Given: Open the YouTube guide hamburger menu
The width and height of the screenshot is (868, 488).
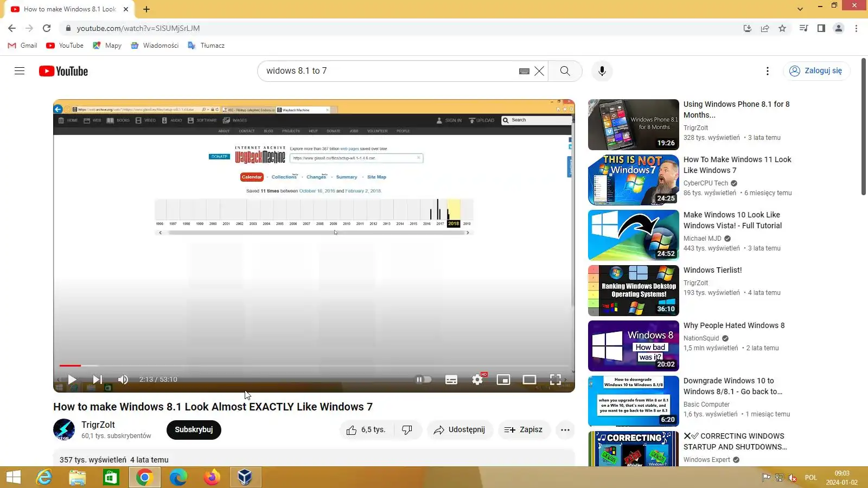Looking at the screenshot, I should (20, 71).
